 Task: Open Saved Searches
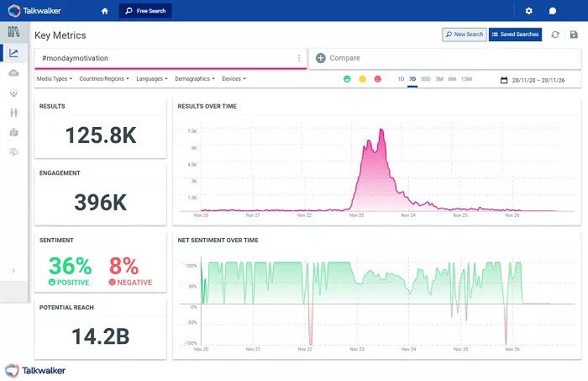(516, 34)
